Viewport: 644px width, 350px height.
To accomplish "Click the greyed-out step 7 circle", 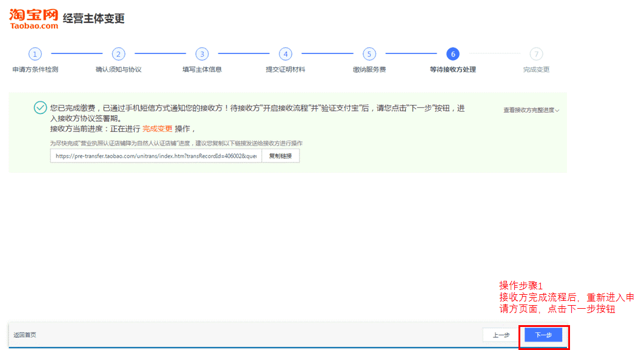I will [536, 54].
